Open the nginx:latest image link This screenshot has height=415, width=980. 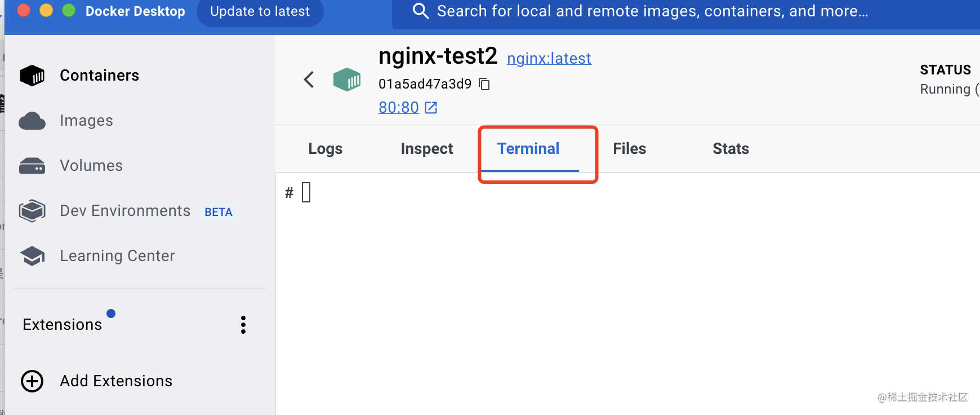point(549,59)
